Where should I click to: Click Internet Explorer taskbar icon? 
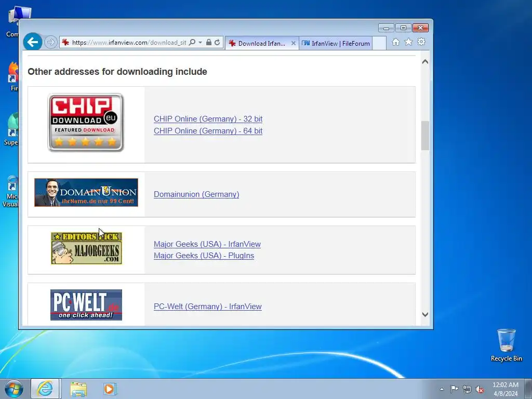coord(45,389)
